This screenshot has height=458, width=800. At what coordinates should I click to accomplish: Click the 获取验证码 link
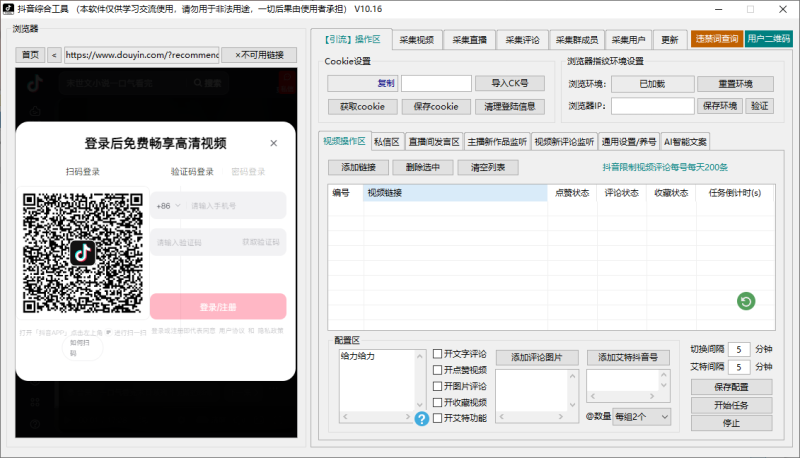(x=261, y=242)
